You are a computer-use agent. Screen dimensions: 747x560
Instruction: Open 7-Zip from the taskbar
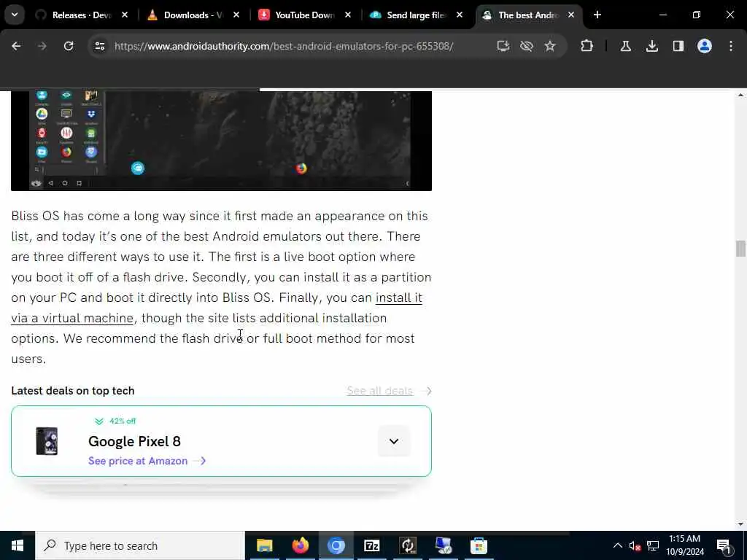coord(371,545)
